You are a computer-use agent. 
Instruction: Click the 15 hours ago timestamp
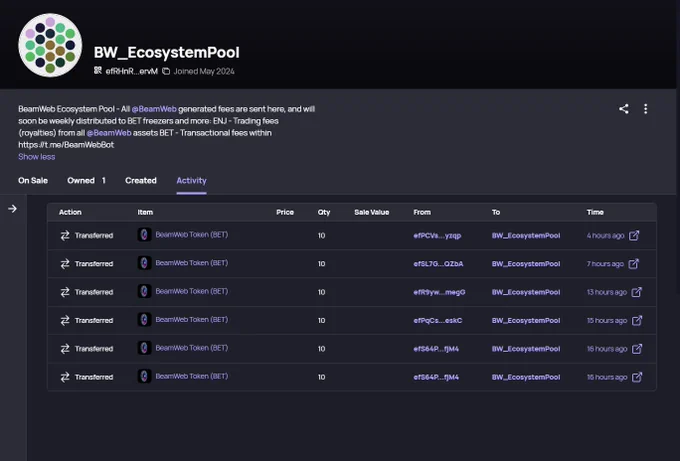pyautogui.click(x=607, y=320)
